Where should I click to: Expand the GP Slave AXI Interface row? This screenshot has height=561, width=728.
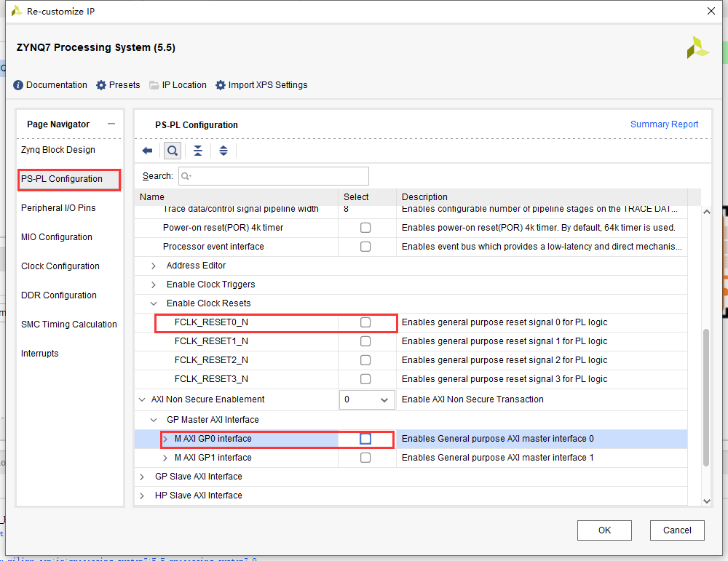(x=142, y=477)
